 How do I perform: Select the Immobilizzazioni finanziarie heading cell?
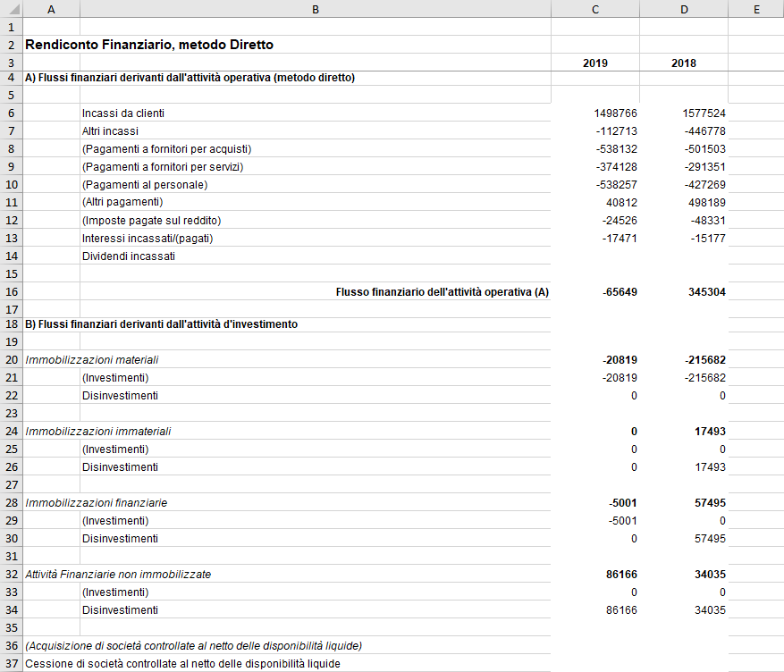pos(97,503)
